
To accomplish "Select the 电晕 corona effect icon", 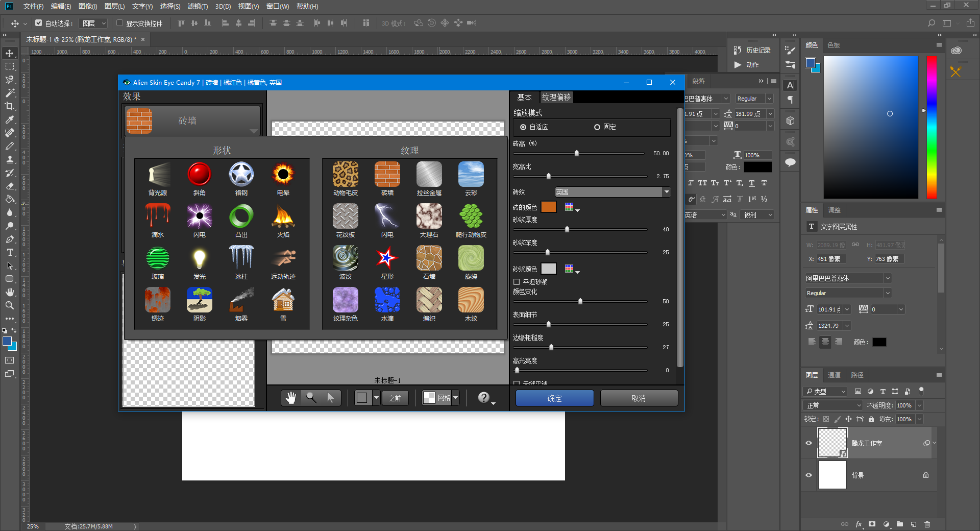I will click(283, 175).
